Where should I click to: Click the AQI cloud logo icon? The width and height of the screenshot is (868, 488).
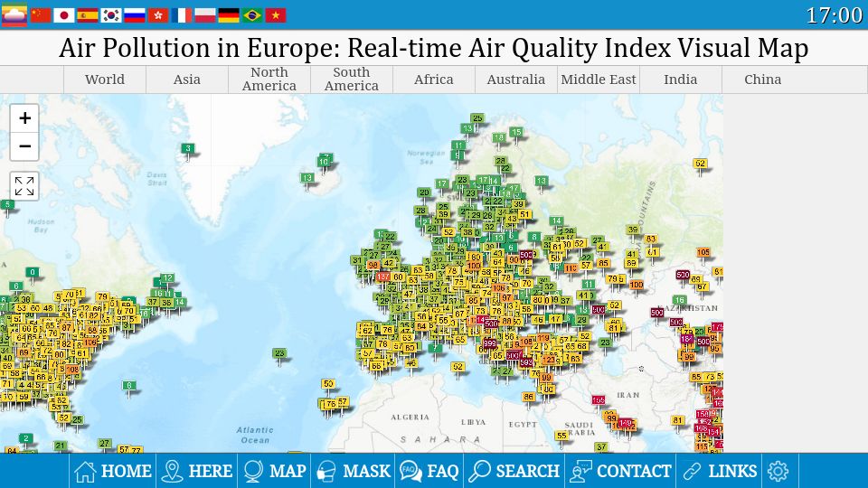[14, 15]
